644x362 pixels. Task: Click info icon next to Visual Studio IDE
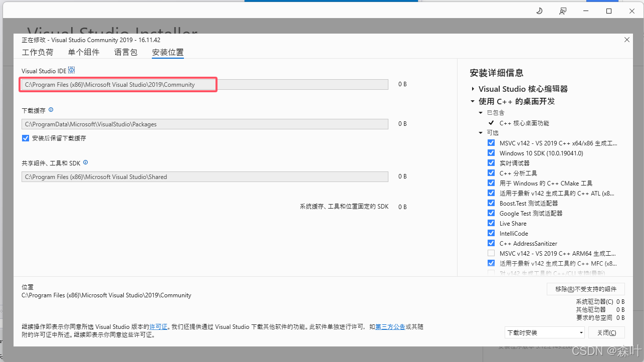point(71,70)
